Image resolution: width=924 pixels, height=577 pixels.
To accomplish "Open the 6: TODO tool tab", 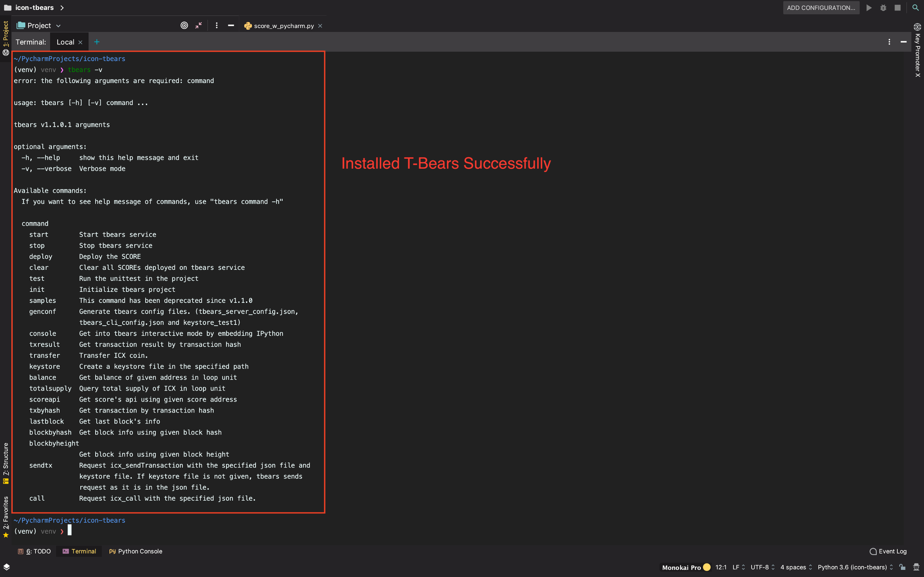I will click(34, 551).
